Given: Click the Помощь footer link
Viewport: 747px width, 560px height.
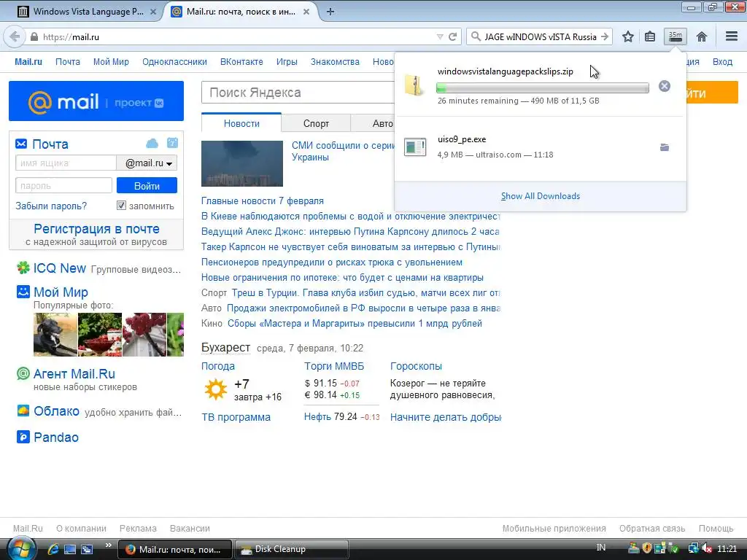Looking at the screenshot, I should pos(716,529).
